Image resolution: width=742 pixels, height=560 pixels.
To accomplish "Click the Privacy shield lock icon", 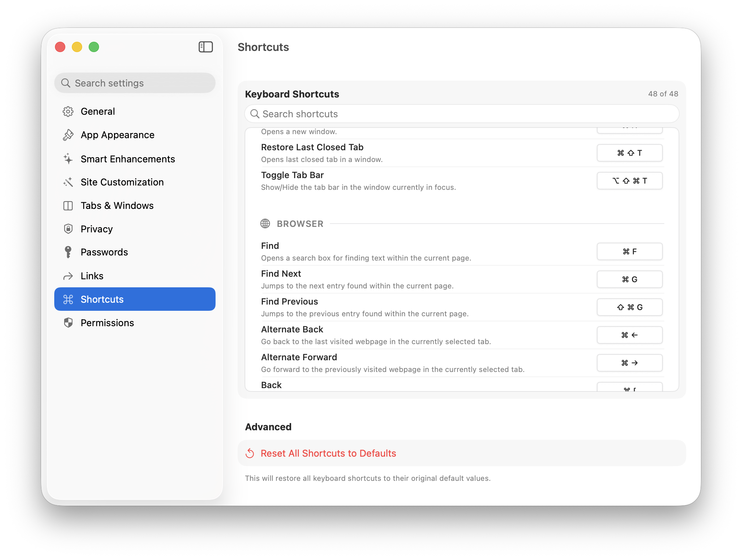I will [x=68, y=229].
